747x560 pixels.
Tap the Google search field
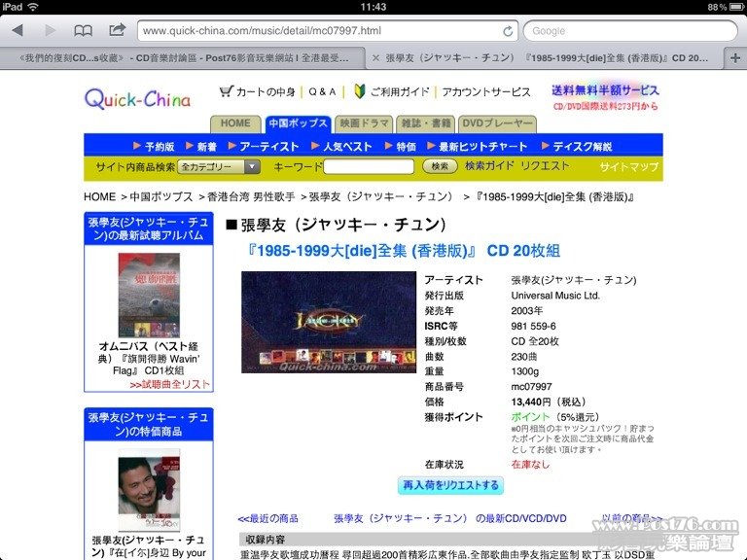630,31
